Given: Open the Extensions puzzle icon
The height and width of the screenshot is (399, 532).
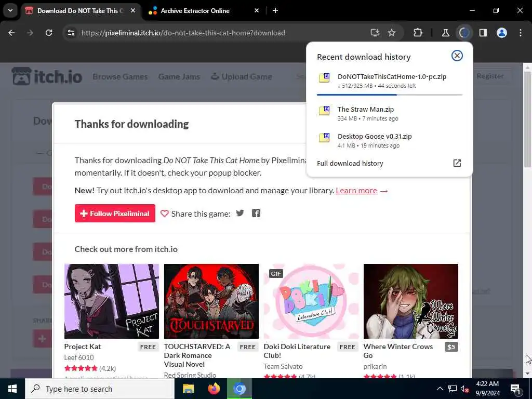Looking at the screenshot, I should click(418, 33).
